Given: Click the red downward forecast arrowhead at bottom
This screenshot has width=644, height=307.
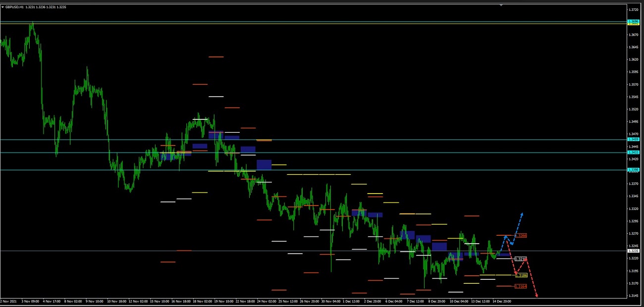Looking at the screenshot, I should click(537, 296).
